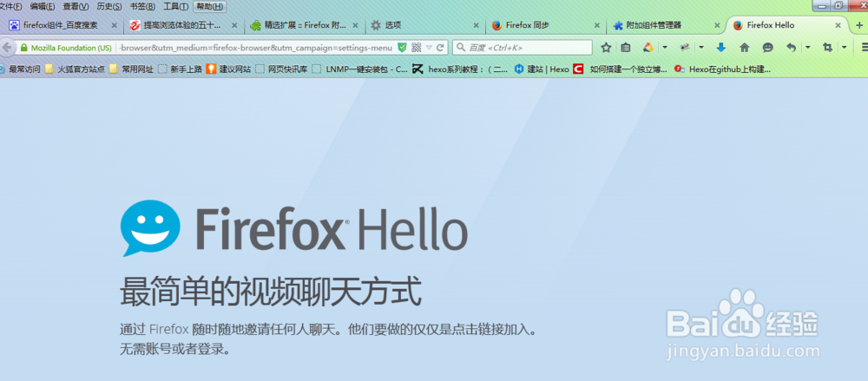Expand dropdown next to colorful triangle icon
The image size is (868, 381).
665,48
